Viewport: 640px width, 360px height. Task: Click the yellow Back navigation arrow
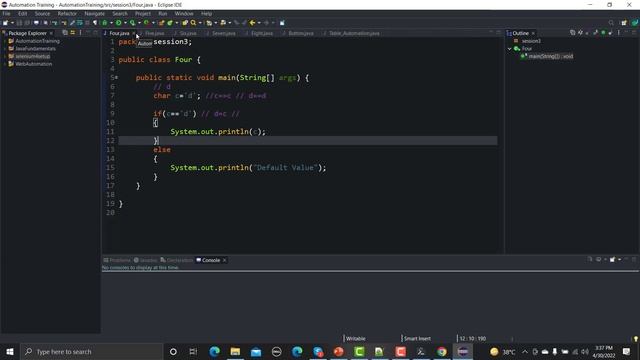[252, 23]
